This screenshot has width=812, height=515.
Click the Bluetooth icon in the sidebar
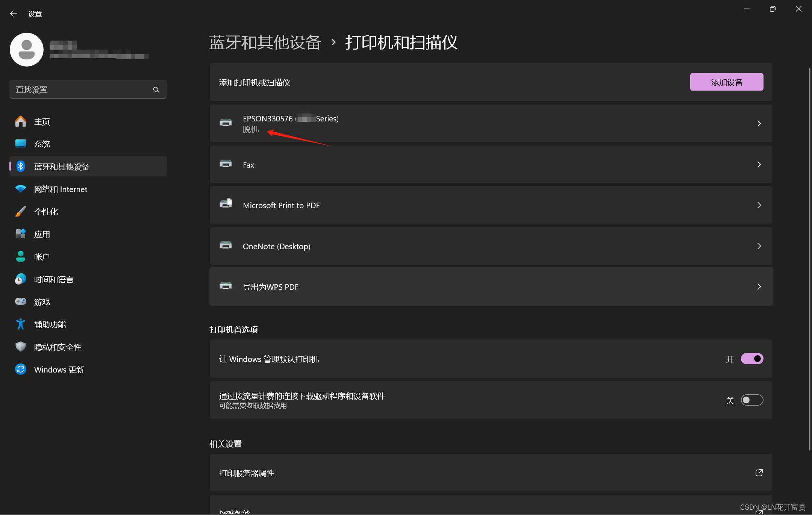21,166
